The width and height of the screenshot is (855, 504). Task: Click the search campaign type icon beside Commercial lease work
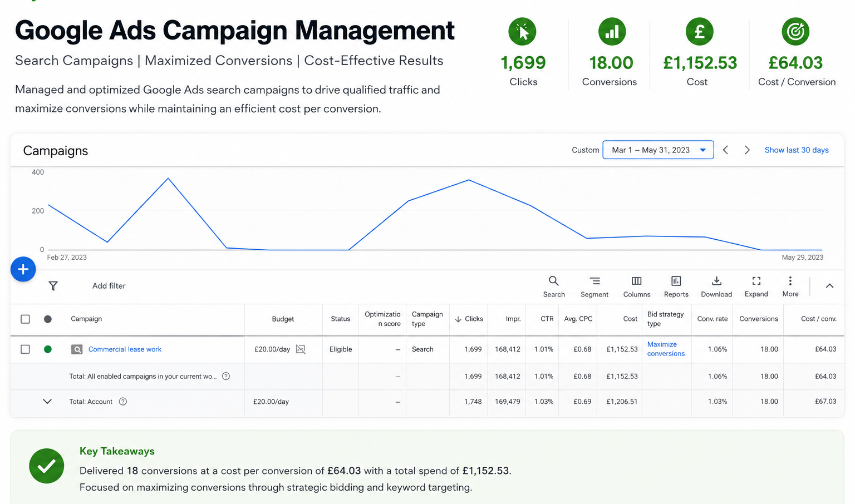click(77, 349)
